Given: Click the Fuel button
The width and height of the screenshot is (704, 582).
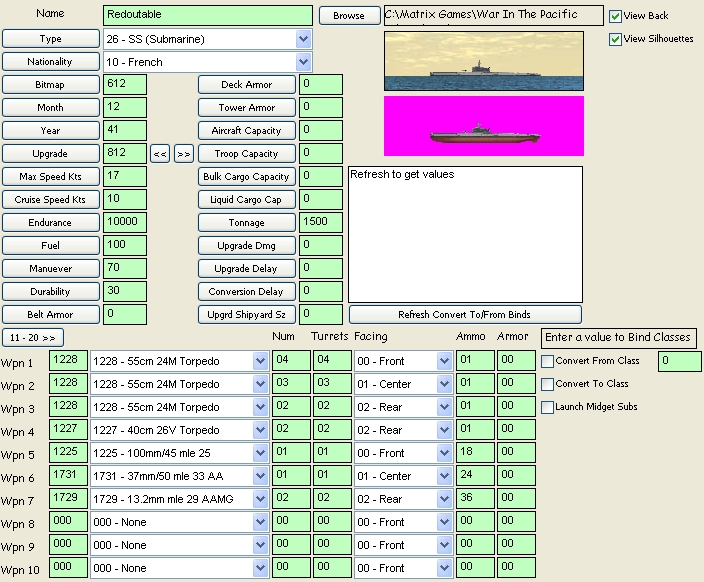Looking at the screenshot, I should (x=51, y=245).
